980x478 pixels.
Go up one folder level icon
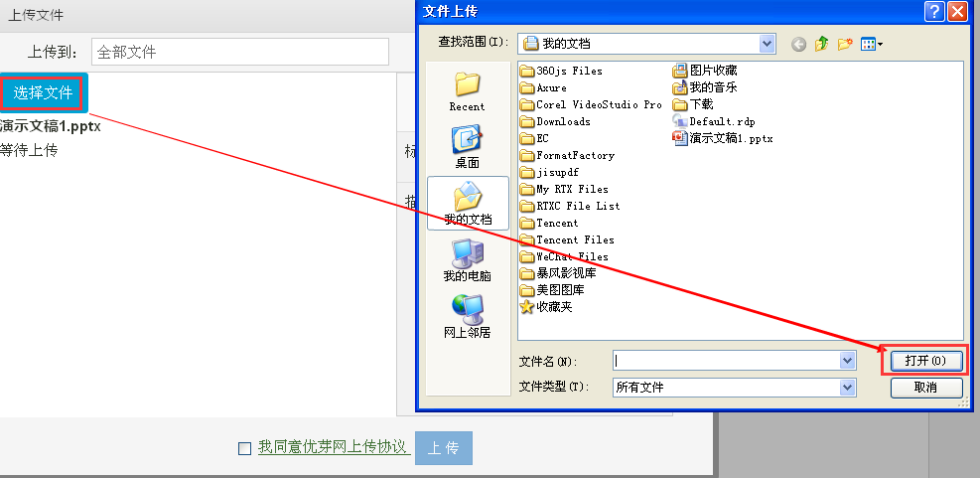822,44
